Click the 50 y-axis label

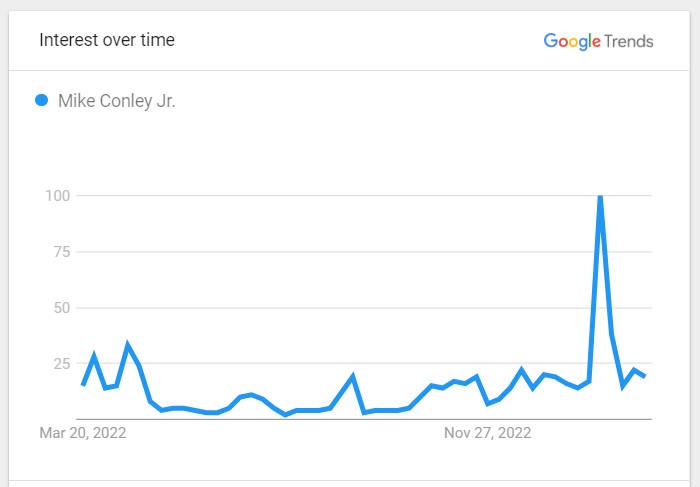tap(62, 308)
